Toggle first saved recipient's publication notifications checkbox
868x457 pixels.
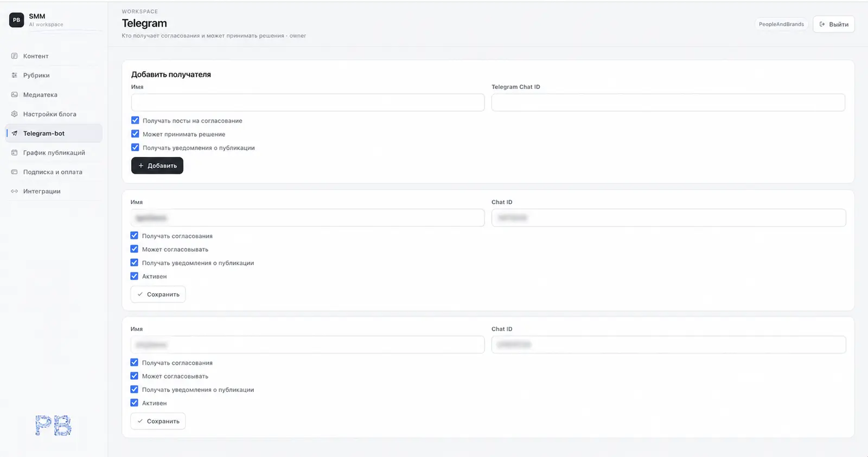pyautogui.click(x=135, y=263)
